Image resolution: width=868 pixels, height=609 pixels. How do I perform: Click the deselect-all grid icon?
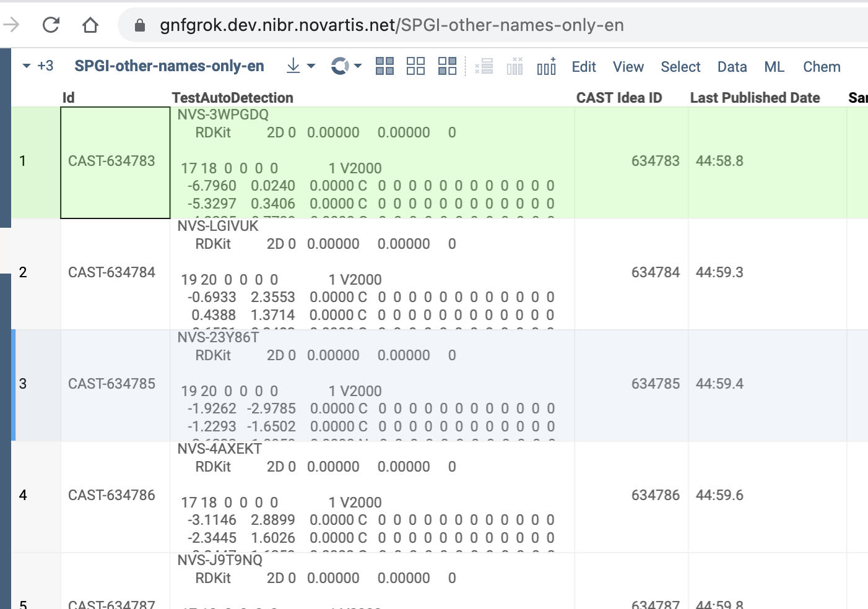(x=415, y=65)
